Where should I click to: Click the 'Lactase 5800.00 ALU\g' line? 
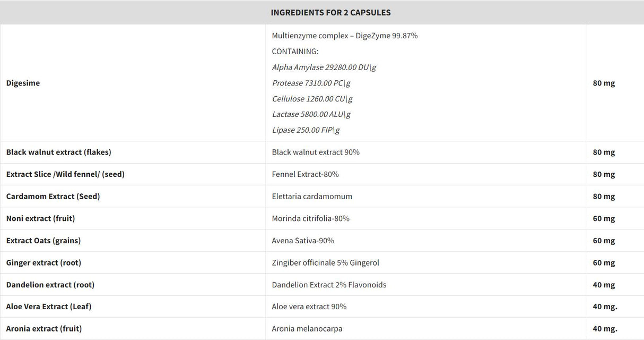(311, 114)
